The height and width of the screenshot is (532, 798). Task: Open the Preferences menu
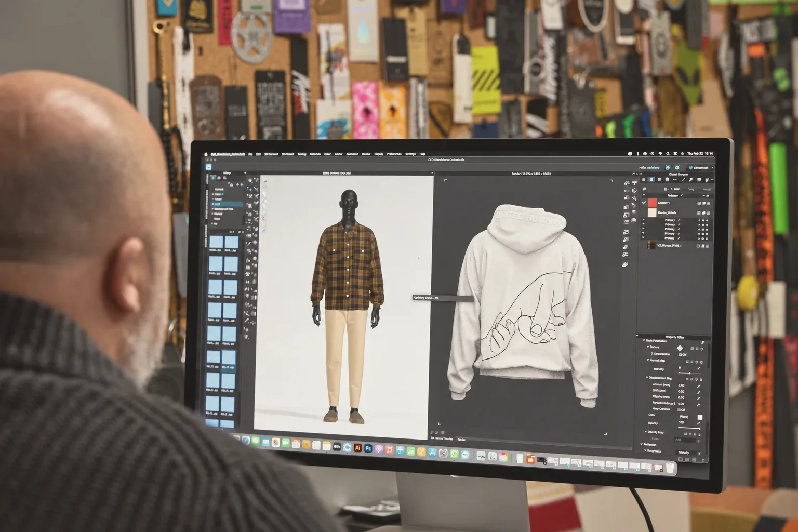coord(394,154)
